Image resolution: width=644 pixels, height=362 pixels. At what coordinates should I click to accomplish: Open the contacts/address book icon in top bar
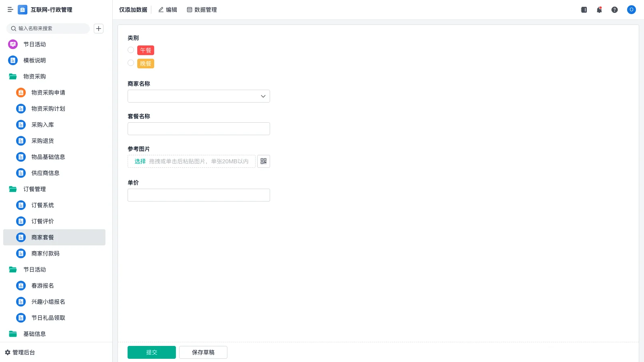click(584, 10)
